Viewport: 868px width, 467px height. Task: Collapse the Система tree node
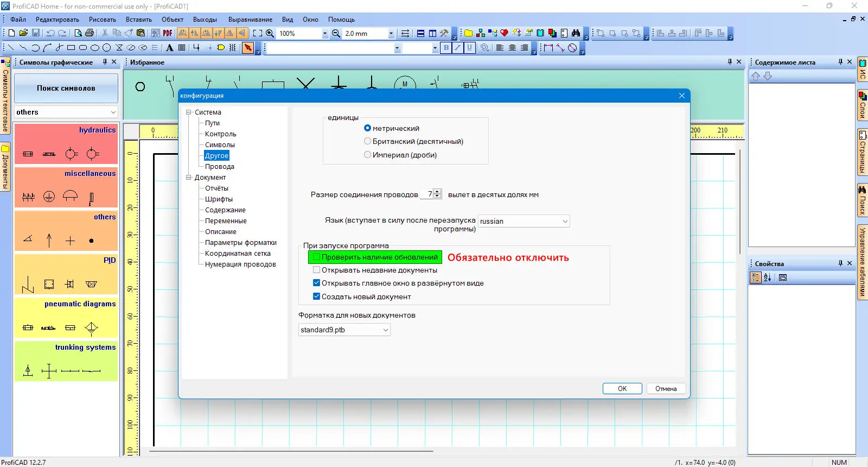pyautogui.click(x=189, y=112)
